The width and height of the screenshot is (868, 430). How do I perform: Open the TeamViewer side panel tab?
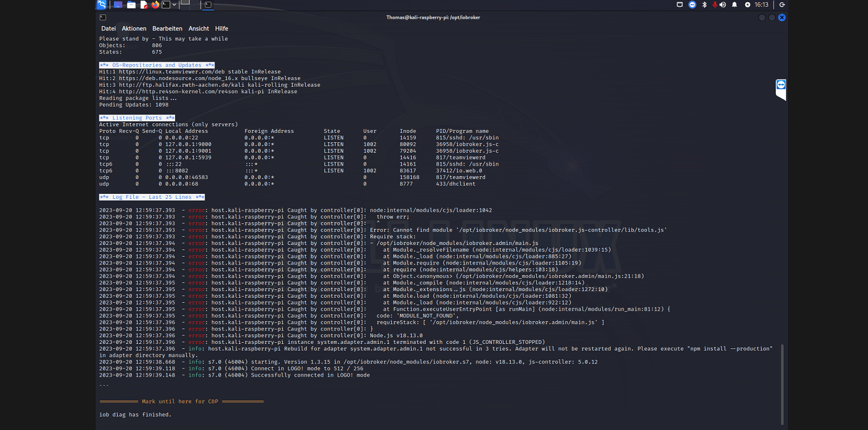click(781, 89)
